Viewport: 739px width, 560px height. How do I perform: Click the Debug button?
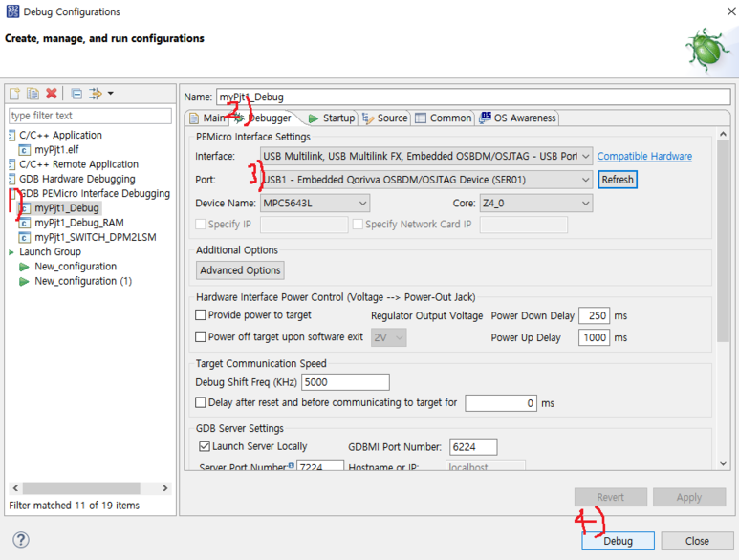pyautogui.click(x=618, y=541)
